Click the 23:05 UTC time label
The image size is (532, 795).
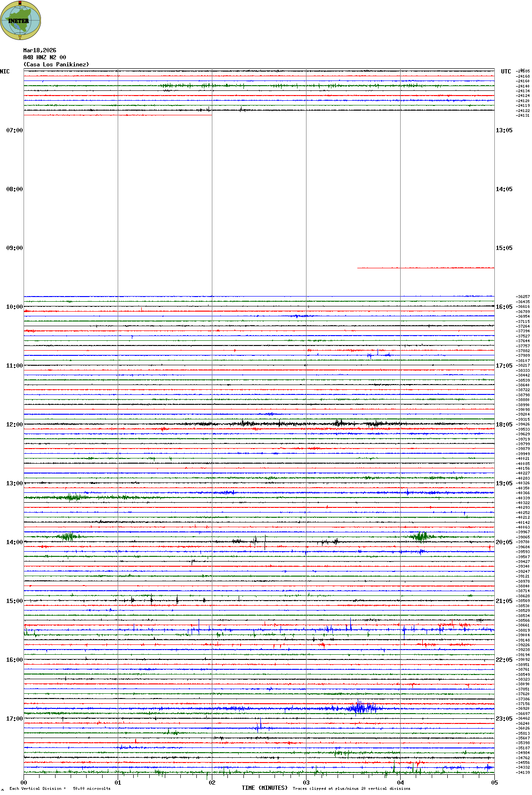504,719
